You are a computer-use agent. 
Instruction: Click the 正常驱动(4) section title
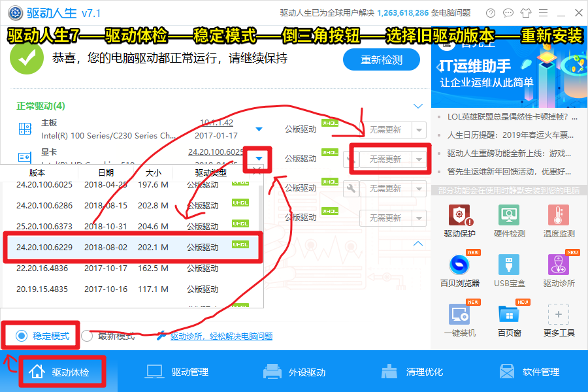tap(41, 106)
